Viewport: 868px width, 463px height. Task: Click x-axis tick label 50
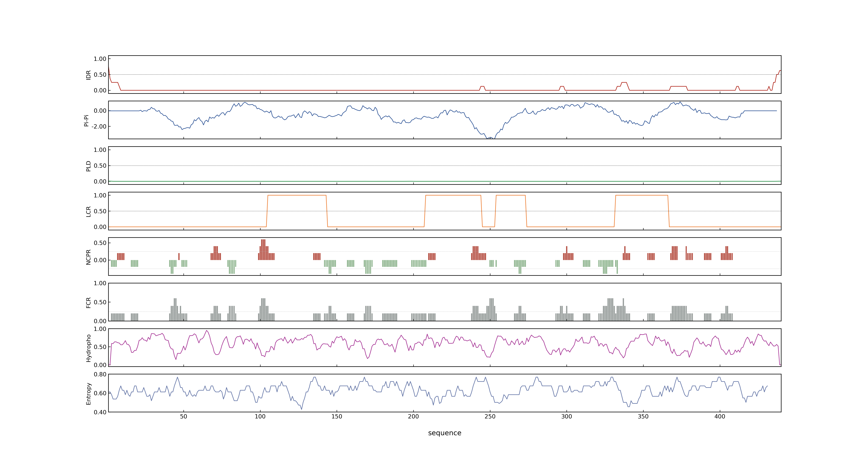click(183, 416)
